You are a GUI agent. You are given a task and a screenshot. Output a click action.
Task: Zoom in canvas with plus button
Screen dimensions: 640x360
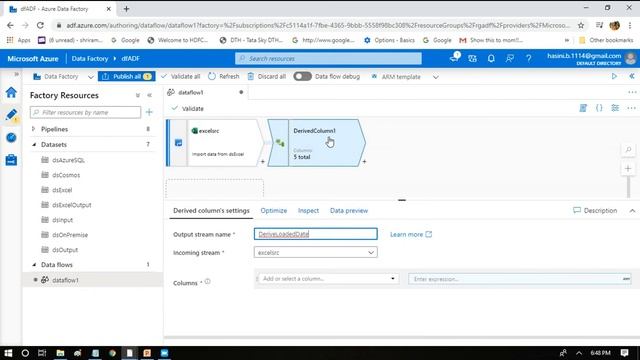point(628,169)
